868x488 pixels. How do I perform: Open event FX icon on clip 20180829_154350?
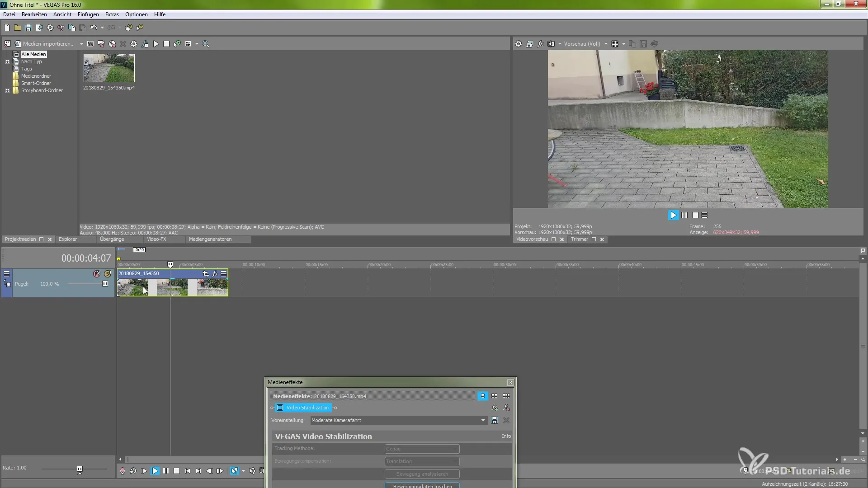click(x=215, y=274)
